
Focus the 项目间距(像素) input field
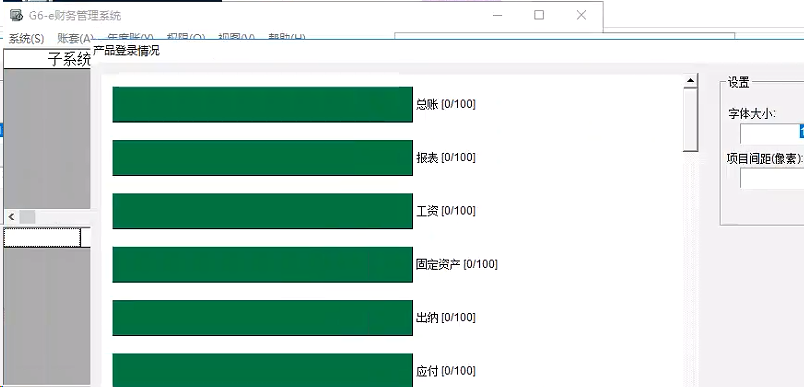772,178
